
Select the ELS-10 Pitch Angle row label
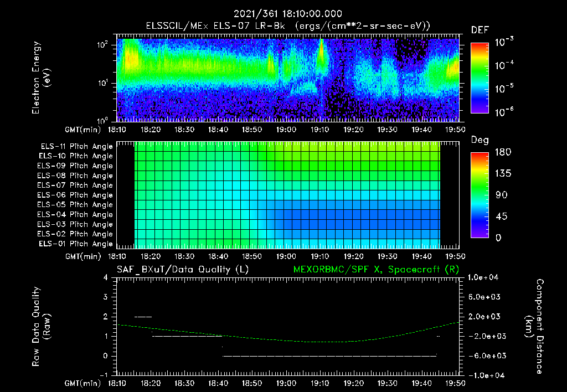76,156
